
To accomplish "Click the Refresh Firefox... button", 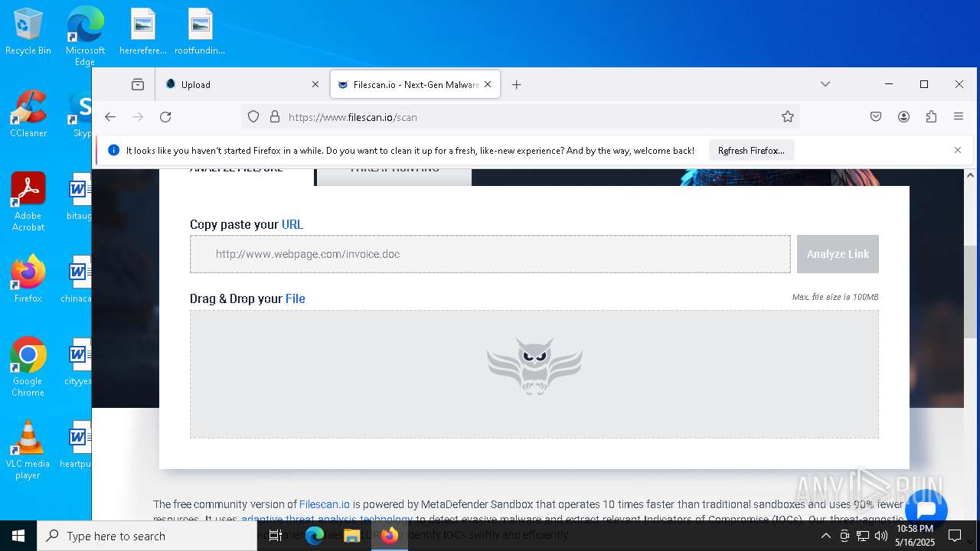I will (751, 151).
